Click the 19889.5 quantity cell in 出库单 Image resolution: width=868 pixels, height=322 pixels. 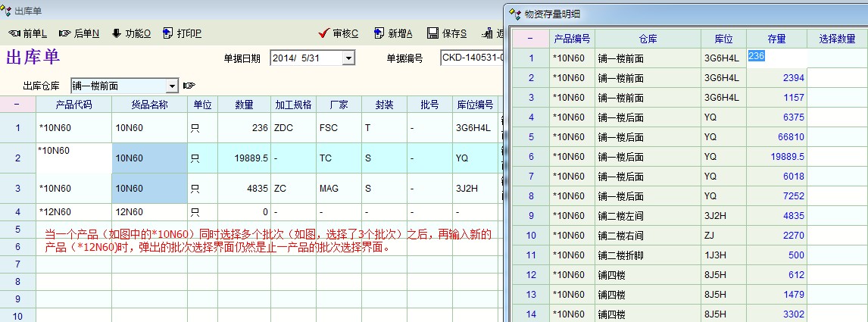[x=244, y=158]
